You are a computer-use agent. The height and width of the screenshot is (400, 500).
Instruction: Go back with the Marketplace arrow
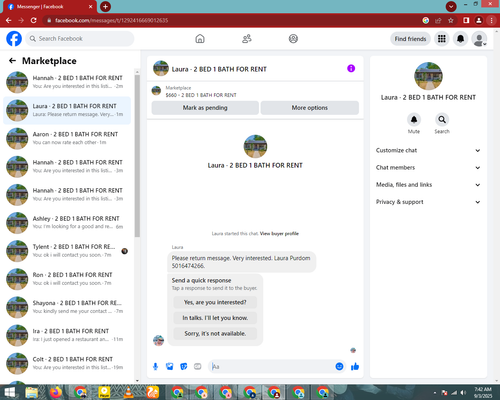[12, 60]
